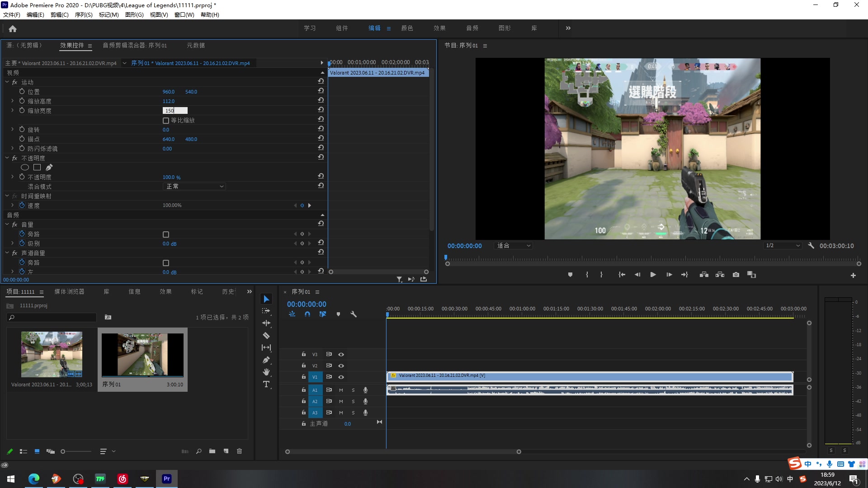Toggle V1 track eye visibility
The image size is (868, 488).
coord(341,377)
